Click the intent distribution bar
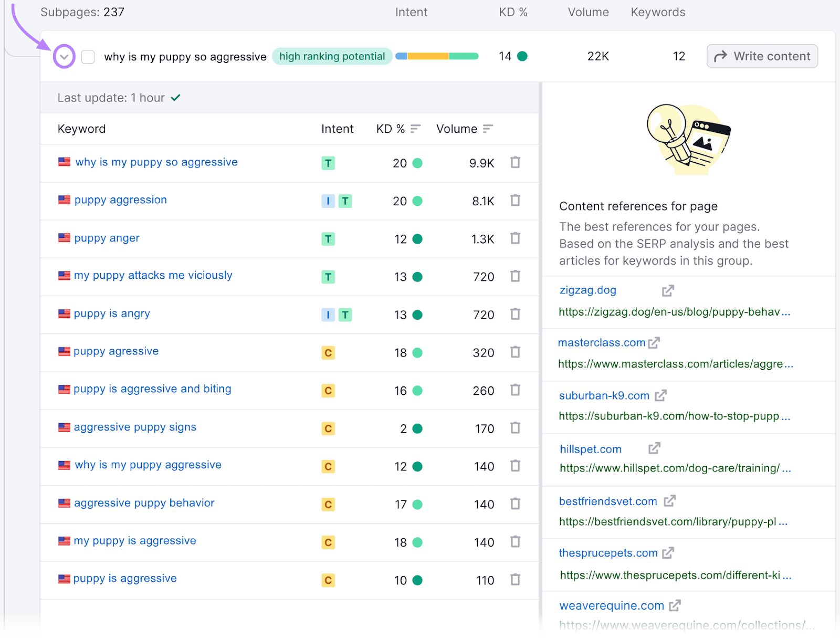 [x=437, y=56]
